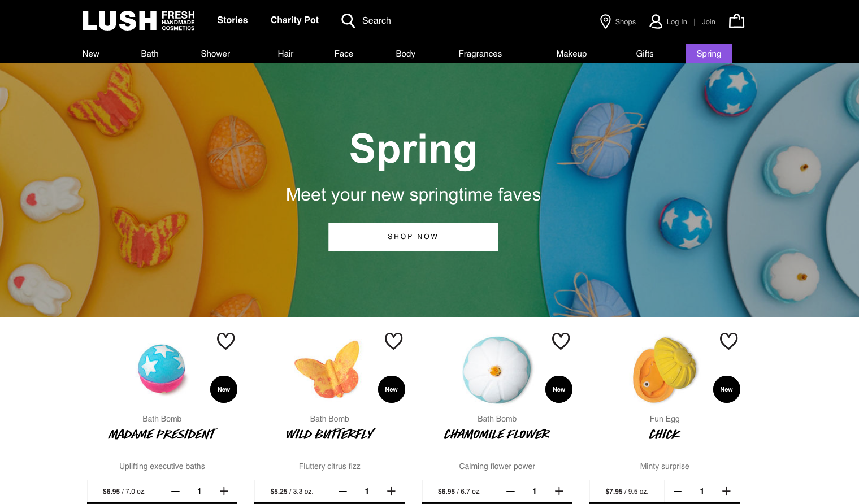Favorite Madame President with heart icon
Image resolution: width=859 pixels, height=504 pixels.
(225, 341)
